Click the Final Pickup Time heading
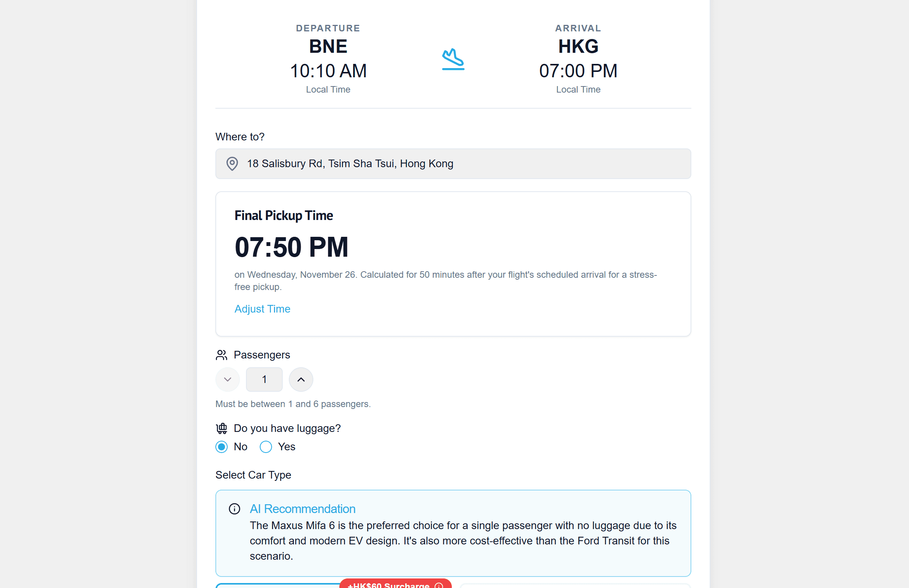Screen dimensions: 909x588 284,216
